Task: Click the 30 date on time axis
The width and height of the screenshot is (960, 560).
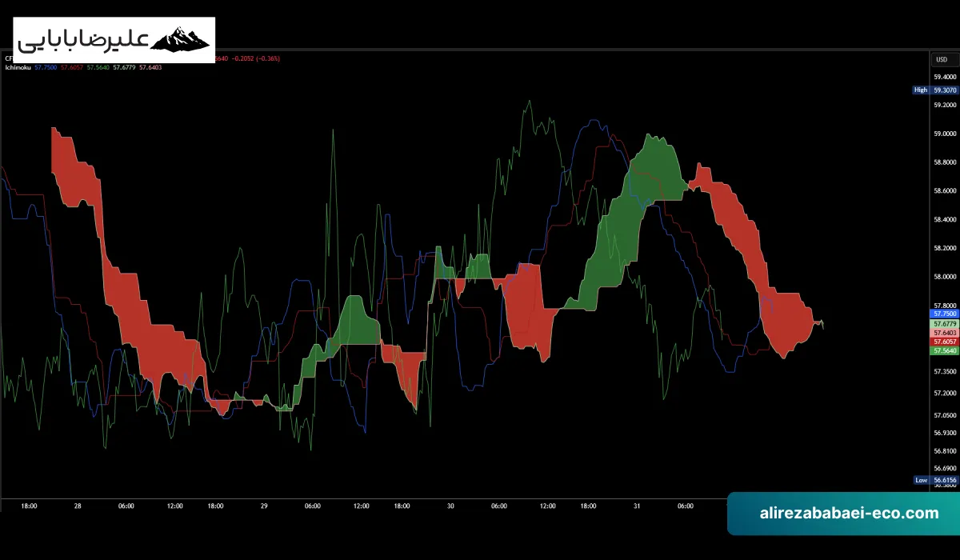Action: (x=450, y=506)
